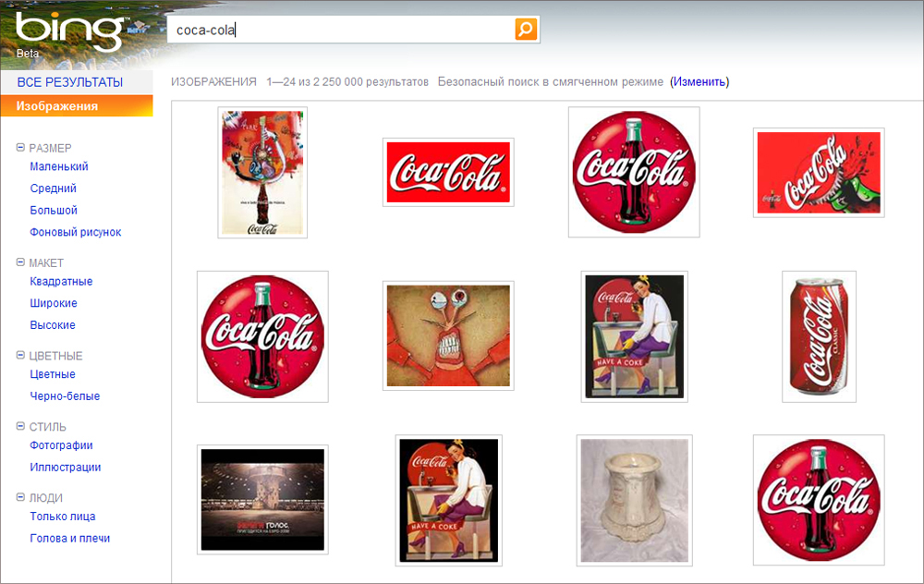Viewport: 924px width, 584px height.
Task: Click the orange search magnifier button
Action: click(526, 29)
